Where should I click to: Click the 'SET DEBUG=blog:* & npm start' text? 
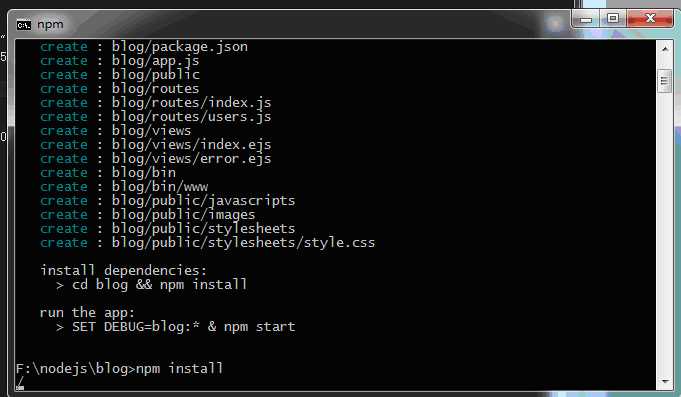point(183,327)
